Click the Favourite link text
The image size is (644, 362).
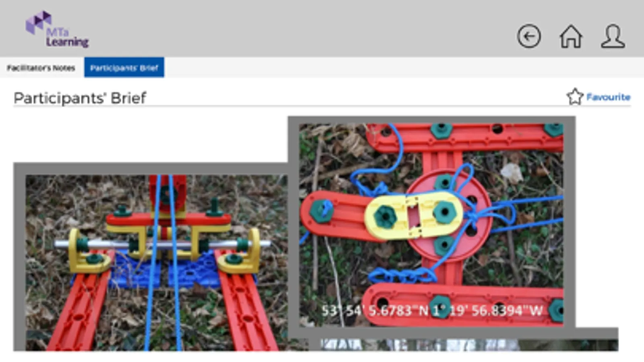click(x=608, y=97)
